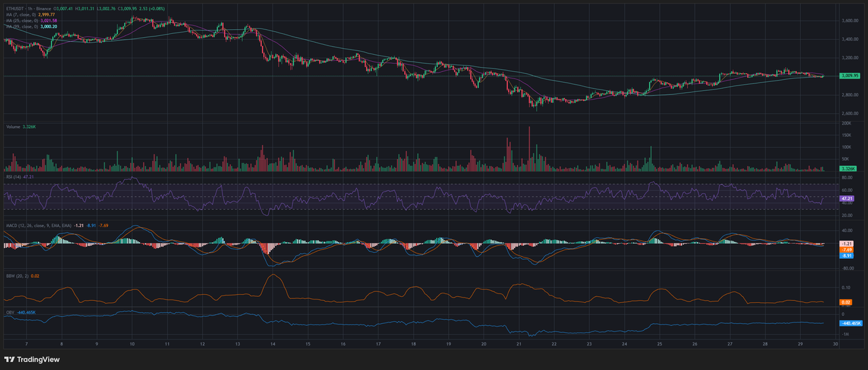Click date 27 on the time axis
Viewport: 868px width, 370px height.
[730, 344]
